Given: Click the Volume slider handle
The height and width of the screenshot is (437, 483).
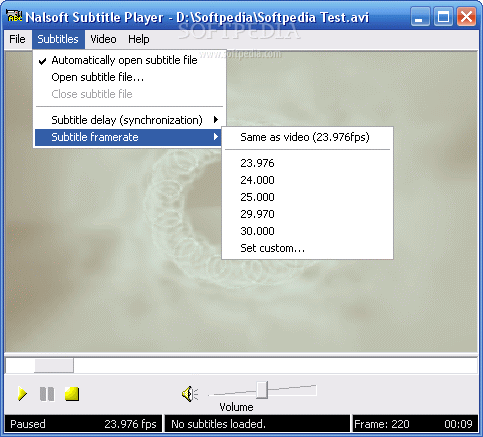Looking at the screenshot, I should pyautogui.click(x=262, y=390).
